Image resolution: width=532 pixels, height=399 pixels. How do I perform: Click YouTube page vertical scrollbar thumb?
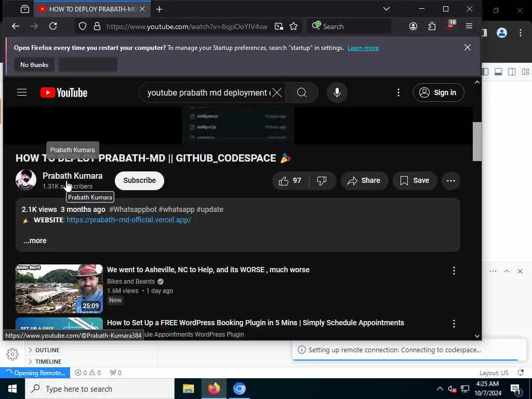(x=477, y=141)
